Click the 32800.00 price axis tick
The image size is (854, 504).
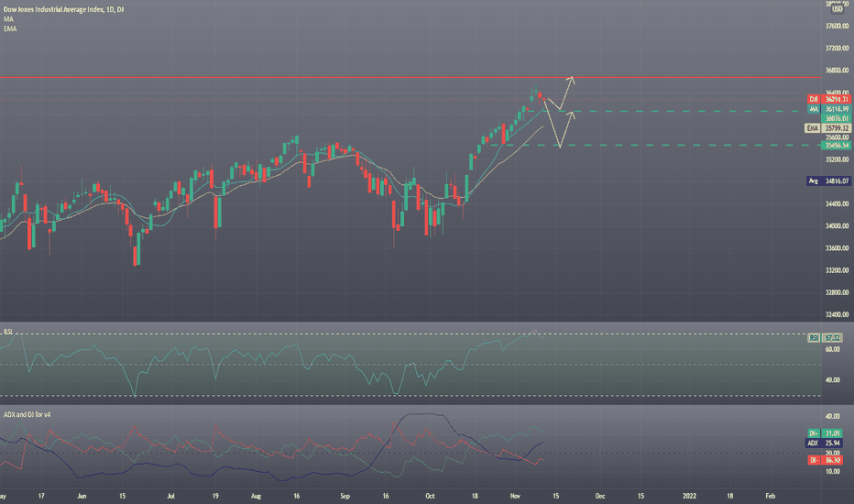838,292
